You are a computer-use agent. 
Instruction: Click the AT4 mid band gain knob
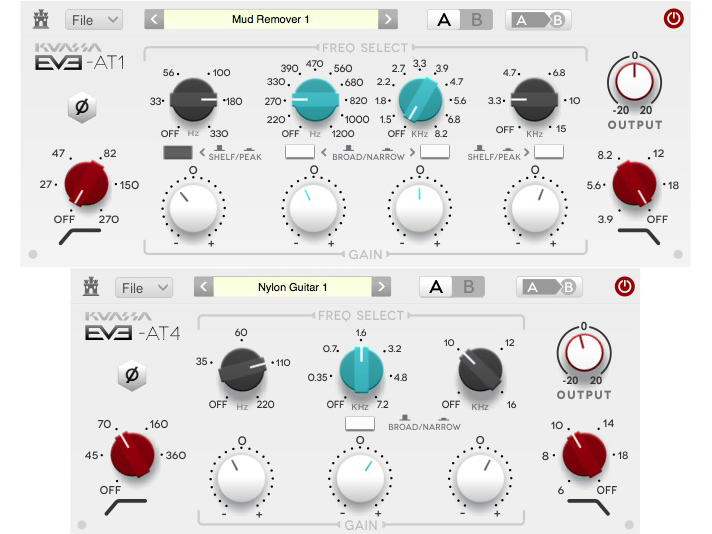point(360,478)
